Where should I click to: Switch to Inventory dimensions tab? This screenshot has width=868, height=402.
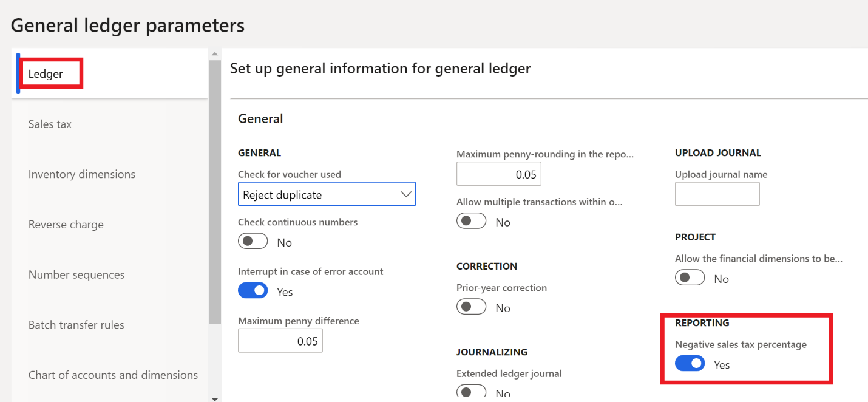point(82,174)
